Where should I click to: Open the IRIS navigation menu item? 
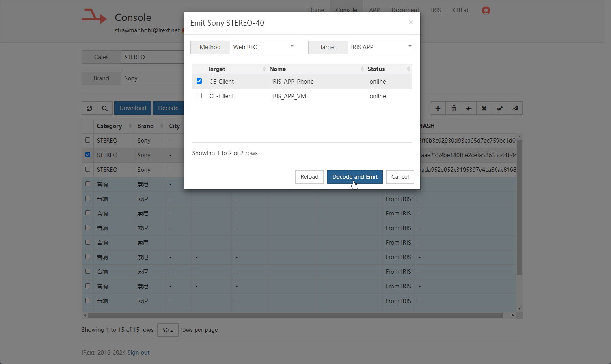[436, 10]
